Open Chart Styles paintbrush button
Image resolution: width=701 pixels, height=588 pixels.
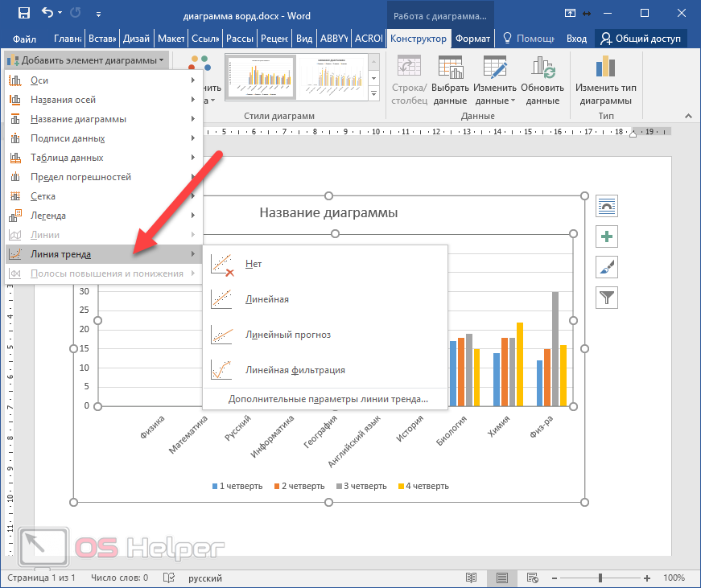(606, 267)
